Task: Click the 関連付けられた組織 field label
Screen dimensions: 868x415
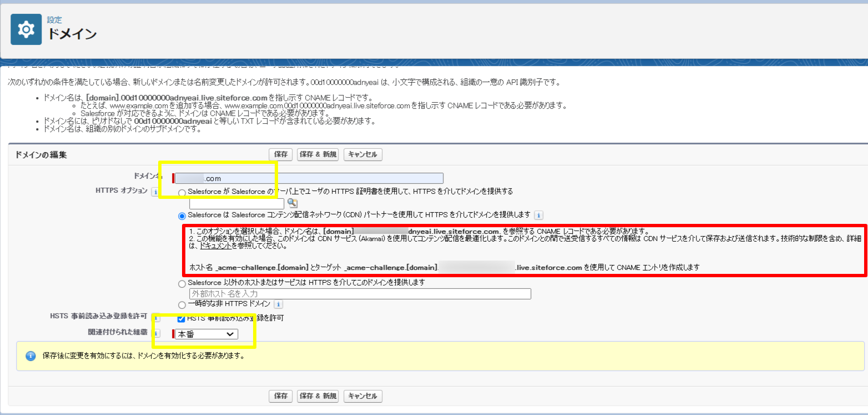Action: [x=117, y=332]
